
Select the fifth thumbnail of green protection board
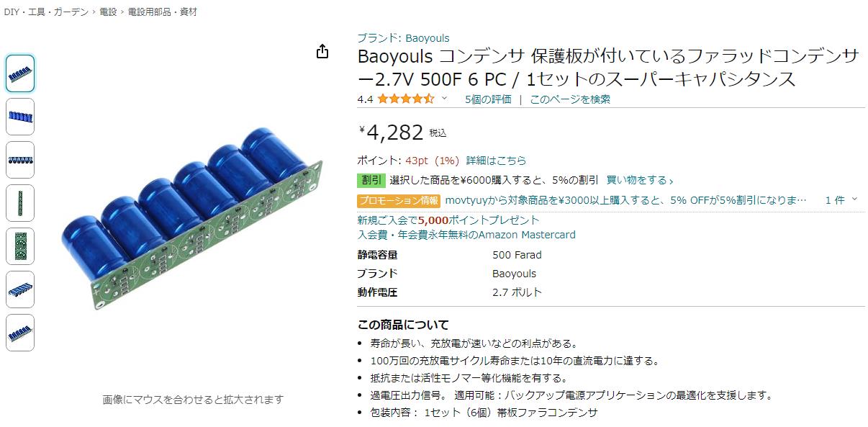pyautogui.click(x=20, y=246)
